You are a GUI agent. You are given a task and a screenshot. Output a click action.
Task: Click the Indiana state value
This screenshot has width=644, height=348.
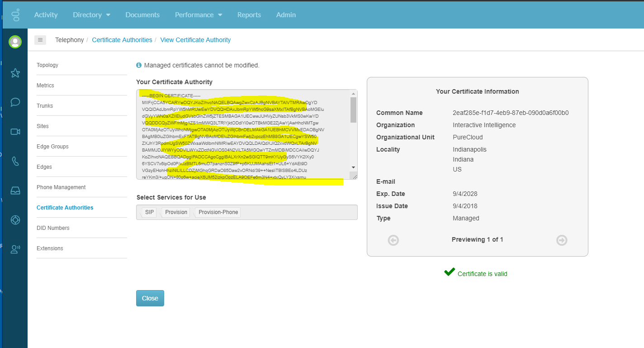tap(463, 159)
